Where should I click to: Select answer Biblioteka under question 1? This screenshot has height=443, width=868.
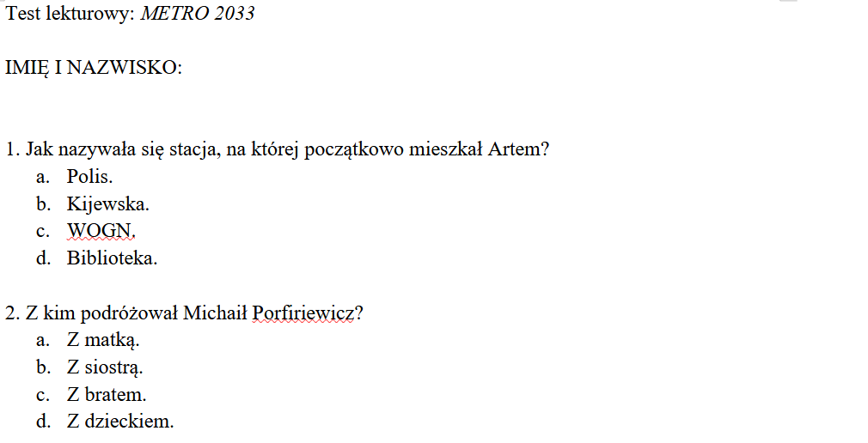pyautogui.click(x=112, y=258)
